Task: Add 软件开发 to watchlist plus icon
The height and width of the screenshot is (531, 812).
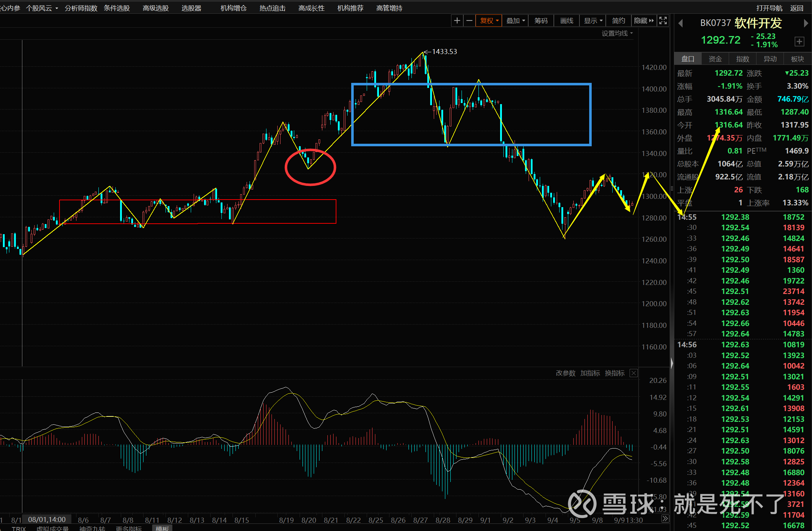Action: [x=799, y=41]
